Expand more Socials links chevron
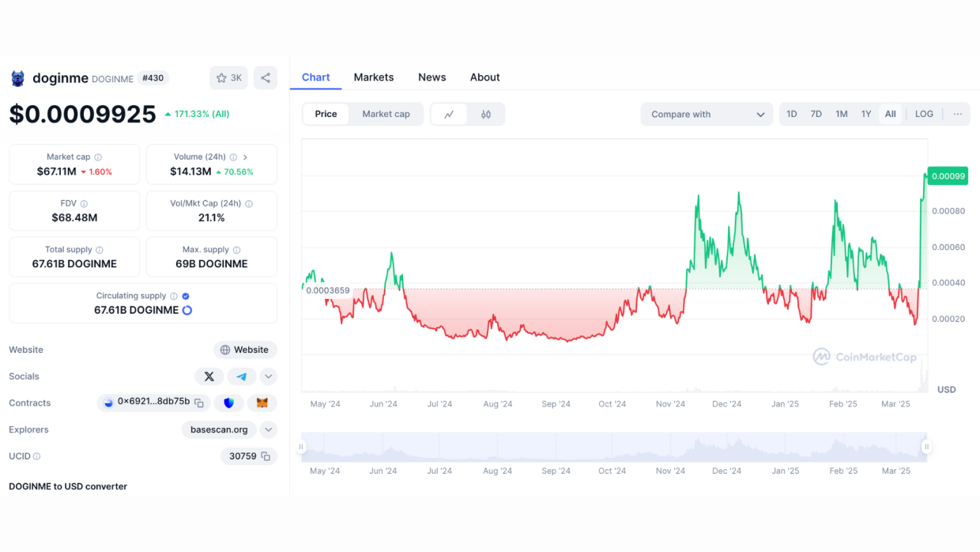This screenshot has width=980, height=552. tap(269, 376)
